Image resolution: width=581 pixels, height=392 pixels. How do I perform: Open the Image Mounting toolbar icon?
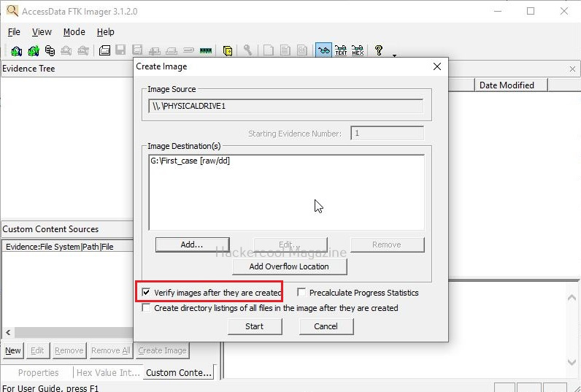point(50,50)
